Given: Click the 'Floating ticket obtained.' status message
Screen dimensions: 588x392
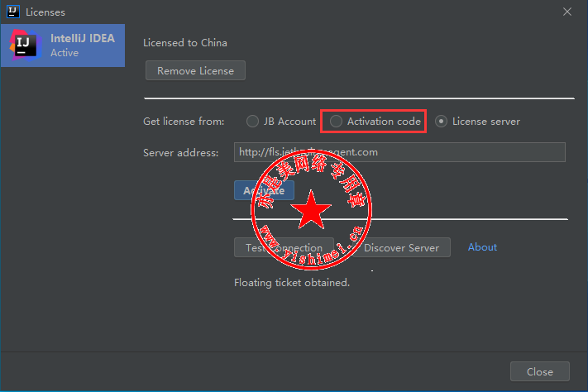Looking at the screenshot, I should click(292, 283).
